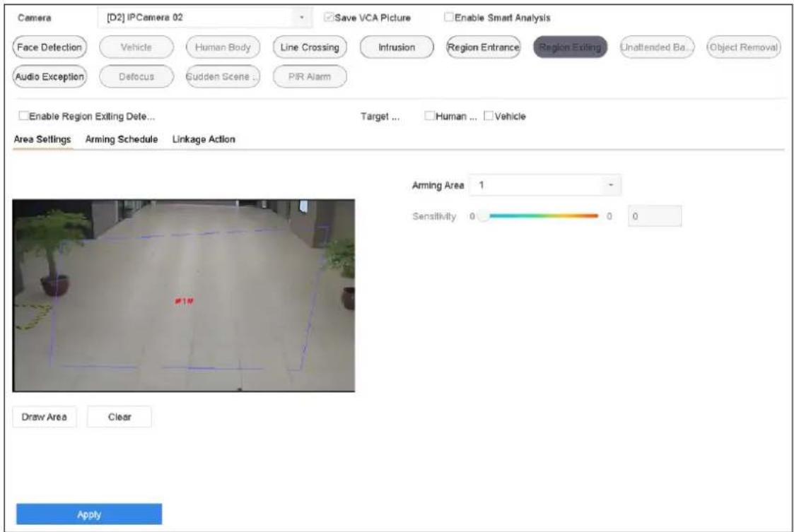Select Audio Exception detection
Image resolution: width=794 pixels, height=532 pixels.
pyautogui.click(x=49, y=76)
